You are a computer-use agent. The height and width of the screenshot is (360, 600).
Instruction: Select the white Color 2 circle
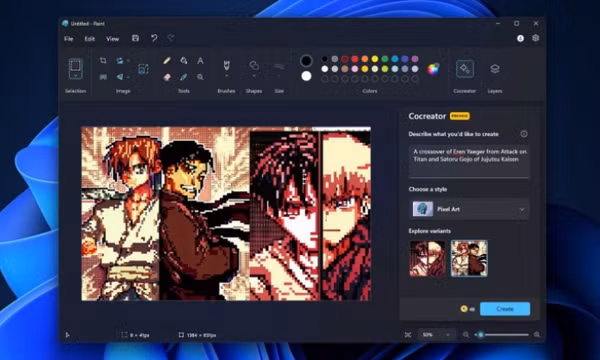click(x=306, y=76)
